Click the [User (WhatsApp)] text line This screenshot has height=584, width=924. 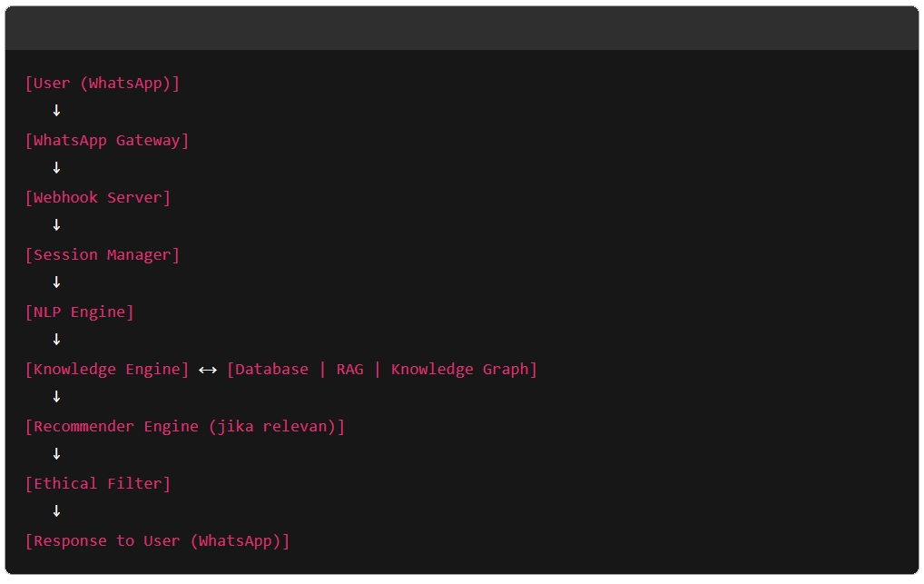pyautogui.click(x=103, y=84)
